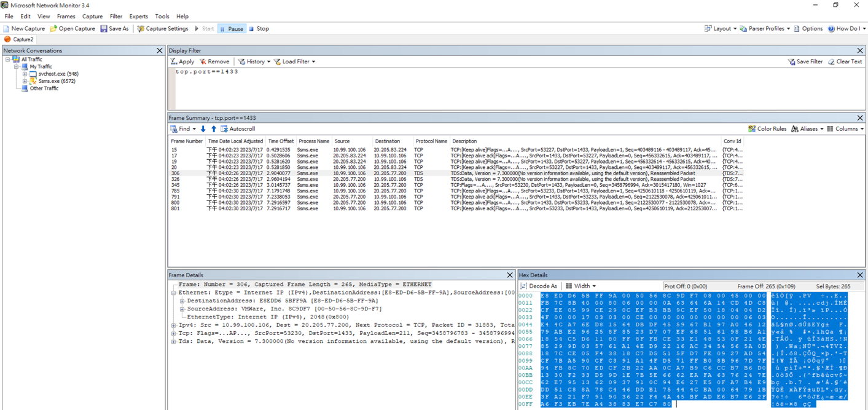Open the File menu
This screenshot has width=868, height=410.
(x=9, y=17)
